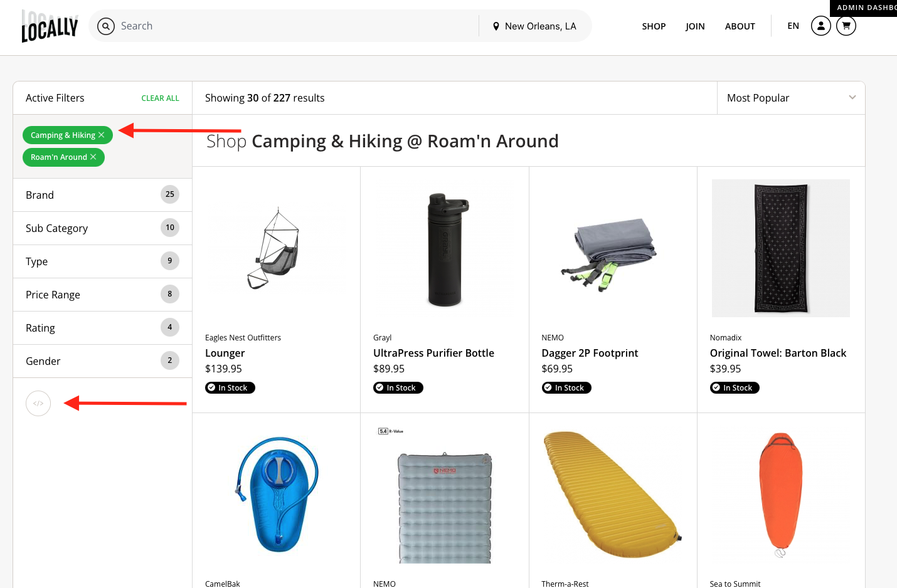Click the CamelBak brand label
This screenshot has width=897, height=588.
coord(223,584)
